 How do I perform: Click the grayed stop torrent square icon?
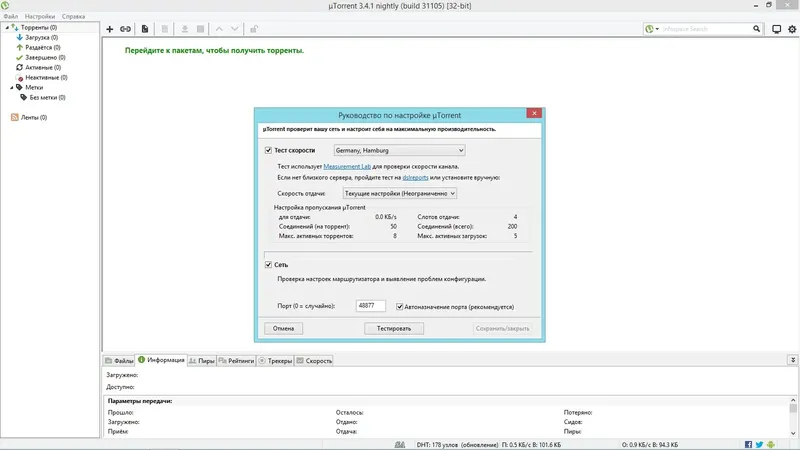(x=201, y=29)
